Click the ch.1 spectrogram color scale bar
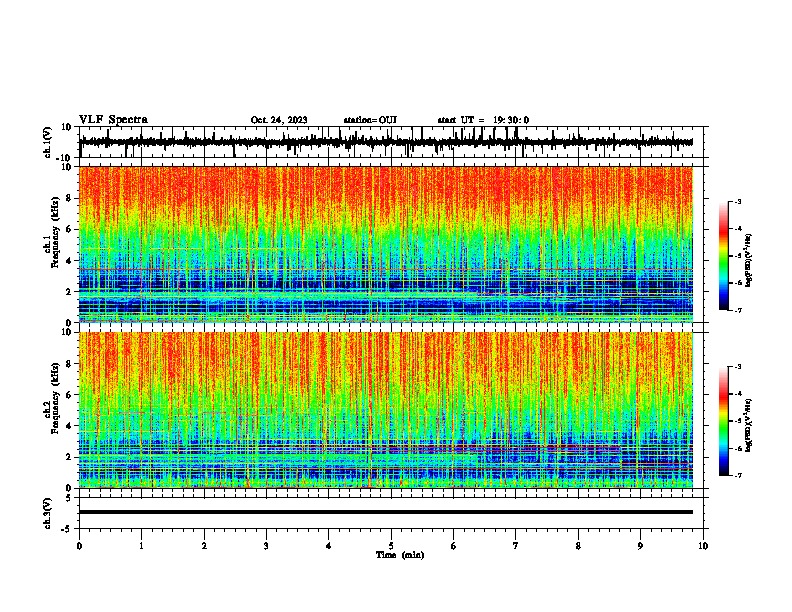Screen dimensions: 792x612 (x=724, y=256)
